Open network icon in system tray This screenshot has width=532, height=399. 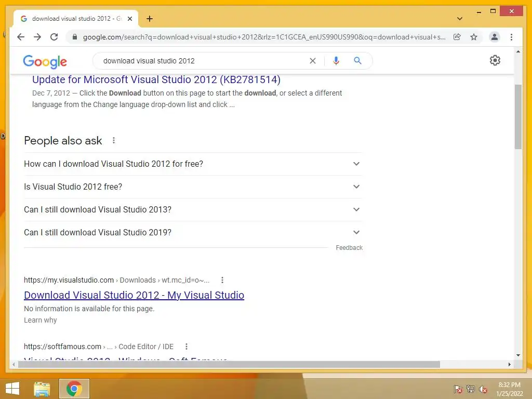click(471, 389)
